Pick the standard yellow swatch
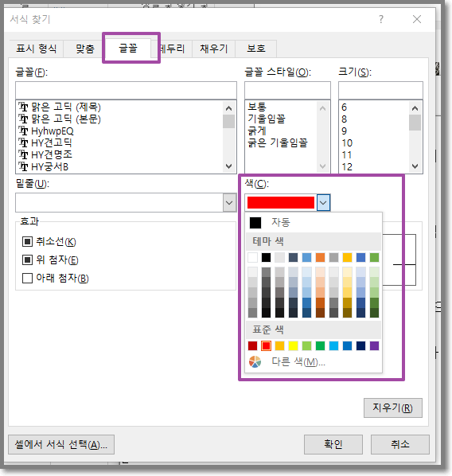The image size is (452, 476). pyautogui.click(x=293, y=345)
